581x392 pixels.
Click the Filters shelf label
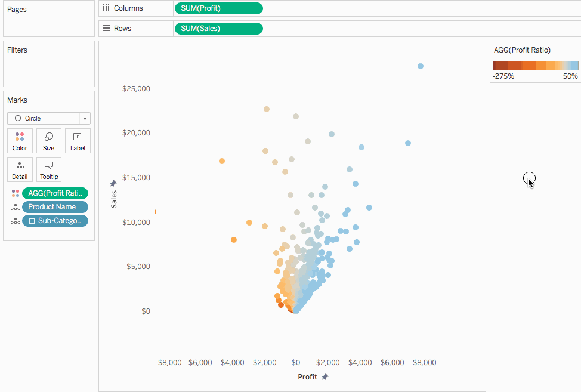point(17,50)
